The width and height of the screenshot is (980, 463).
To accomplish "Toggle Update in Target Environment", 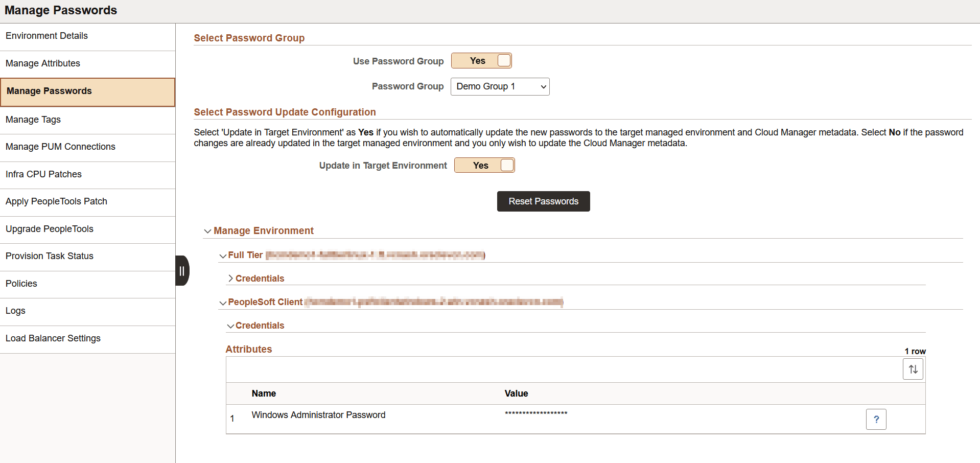I will pos(484,165).
